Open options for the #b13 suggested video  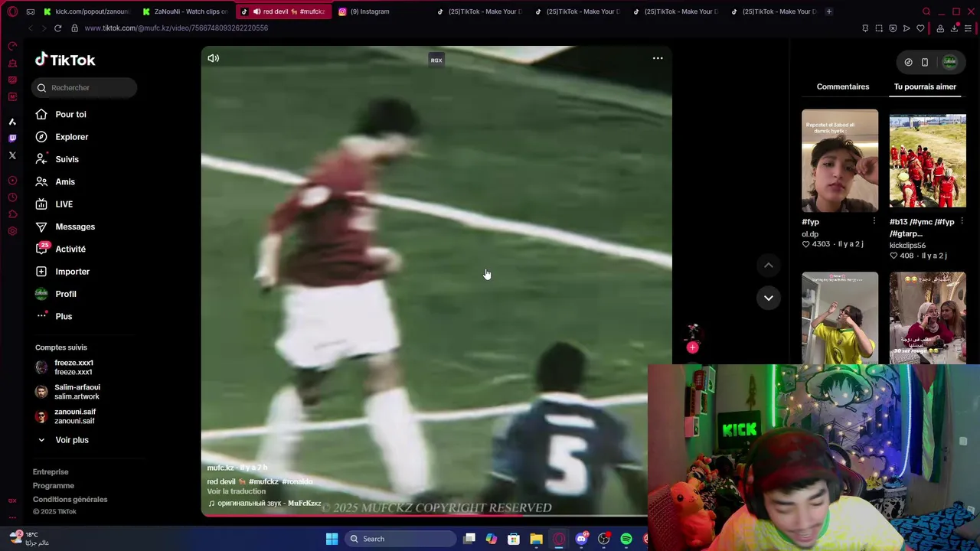(x=962, y=222)
